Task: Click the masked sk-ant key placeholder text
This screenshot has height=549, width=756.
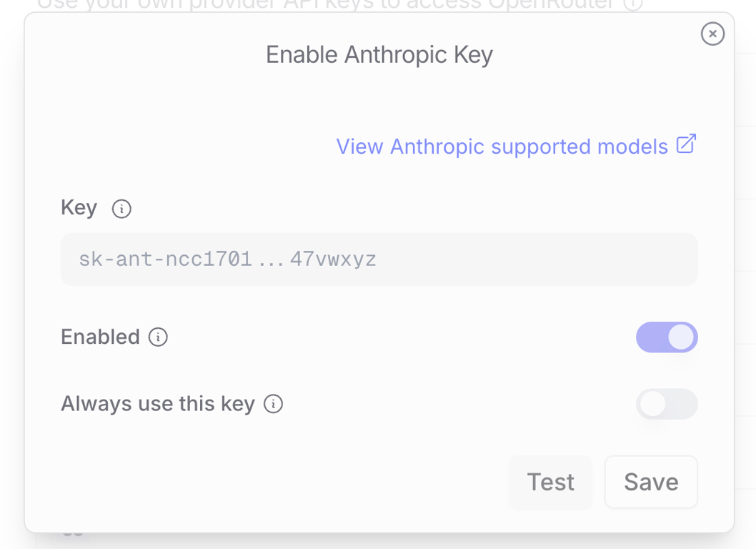Action: coord(227,259)
